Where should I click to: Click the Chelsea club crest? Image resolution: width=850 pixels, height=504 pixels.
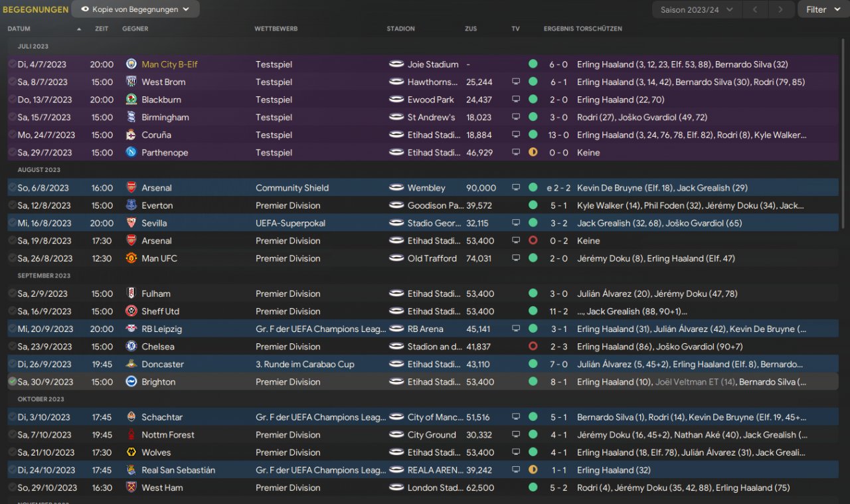[x=131, y=347]
